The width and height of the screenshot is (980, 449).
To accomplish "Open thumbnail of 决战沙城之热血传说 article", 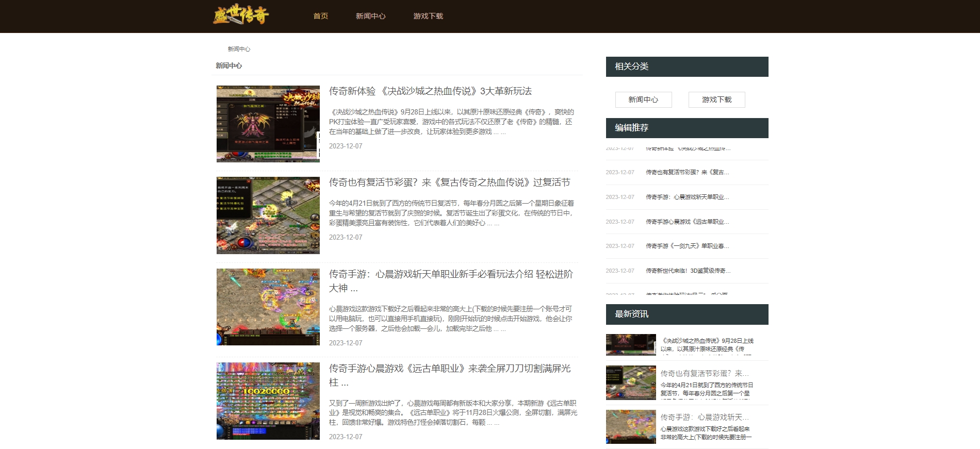I will click(x=268, y=124).
